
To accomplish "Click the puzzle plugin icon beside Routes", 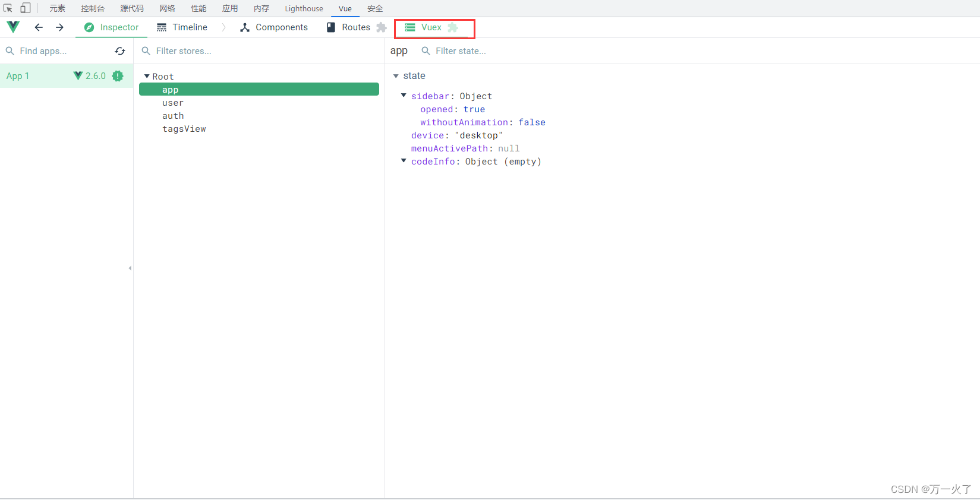I will click(x=382, y=27).
